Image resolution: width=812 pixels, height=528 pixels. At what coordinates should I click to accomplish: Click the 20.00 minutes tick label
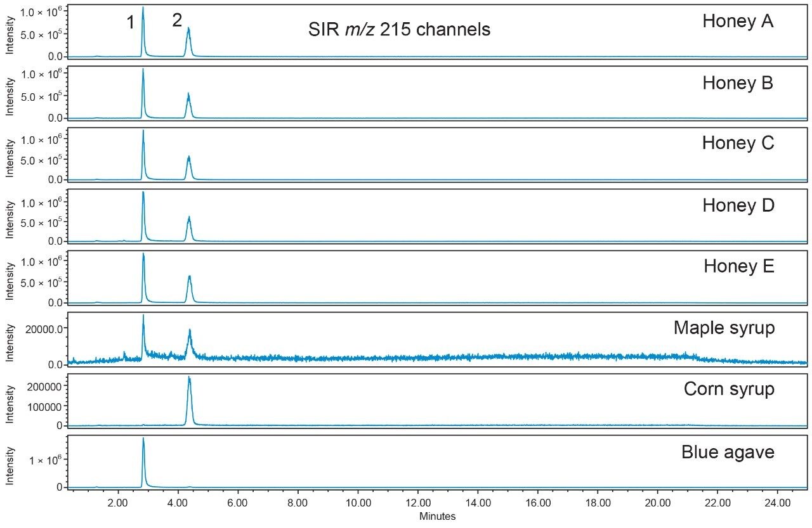coord(658,503)
